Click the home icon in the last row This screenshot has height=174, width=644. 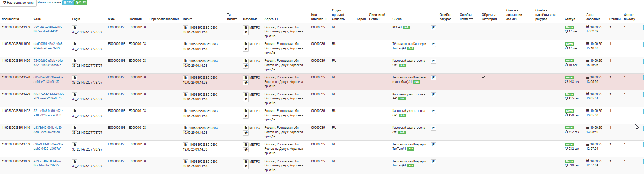pos(246,166)
